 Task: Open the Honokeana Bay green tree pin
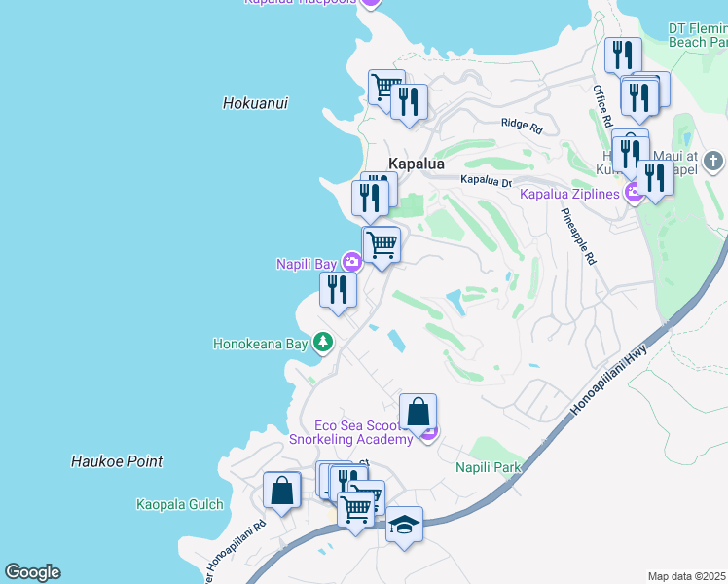[323, 343]
